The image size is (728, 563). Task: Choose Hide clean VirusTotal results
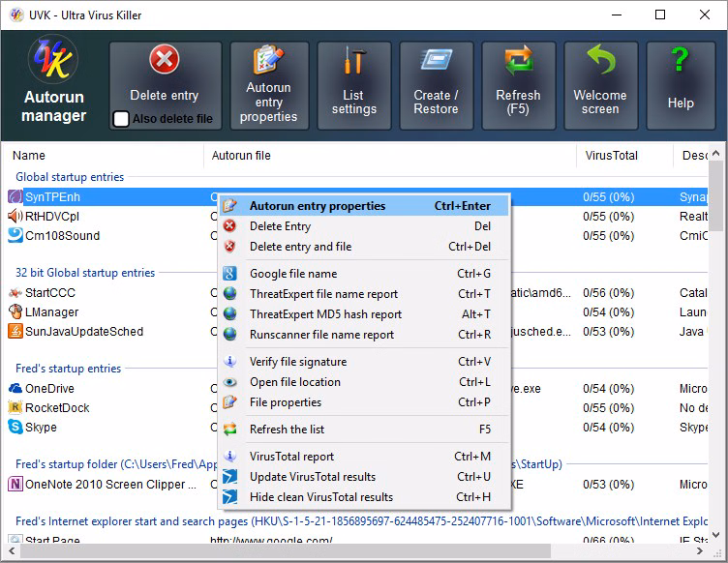point(364,497)
